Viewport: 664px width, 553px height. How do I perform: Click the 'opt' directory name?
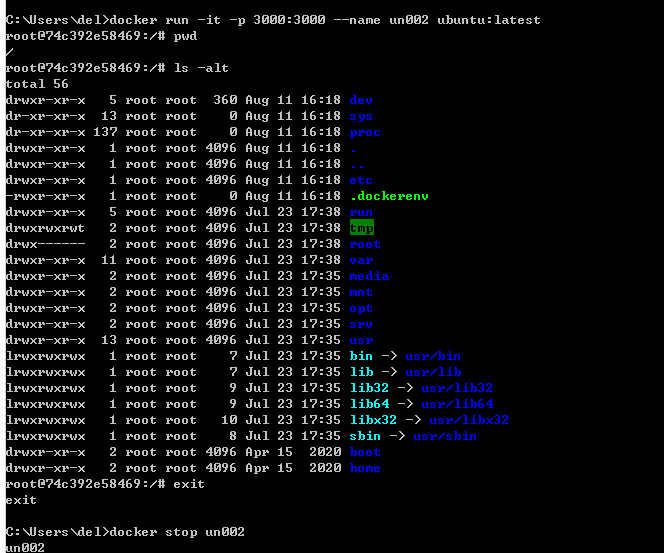(361, 308)
